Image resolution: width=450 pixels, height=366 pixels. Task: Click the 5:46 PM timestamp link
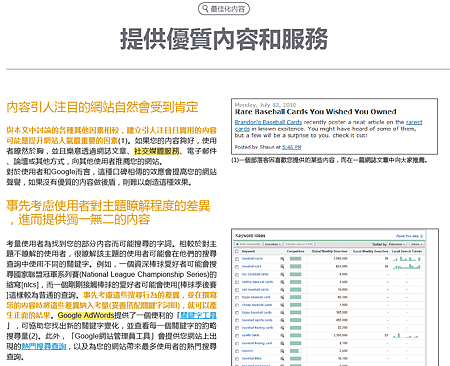[291, 147]
